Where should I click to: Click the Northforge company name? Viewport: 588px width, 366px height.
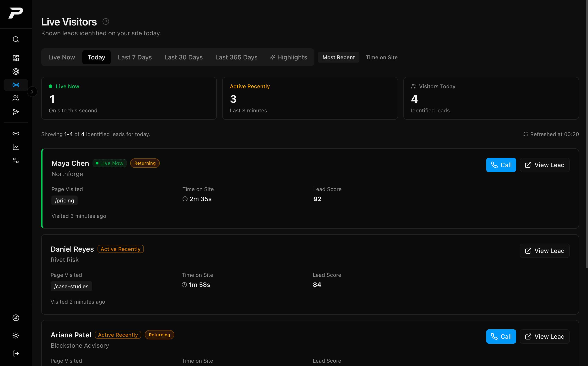click(x=67, y=174)
